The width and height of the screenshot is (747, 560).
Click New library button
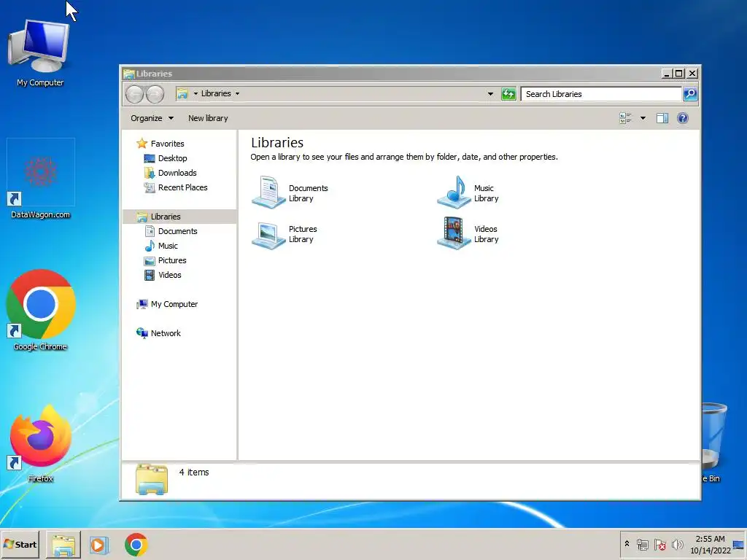pos(208,118)
